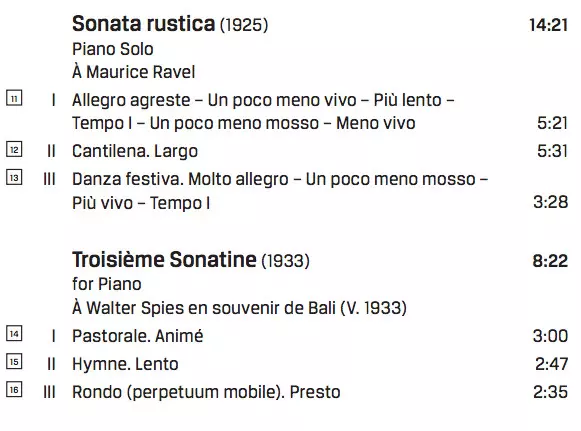The height and width of the screenshot is (431, 581).
Task: Click the track 12 number box
Action: (14, 150)
